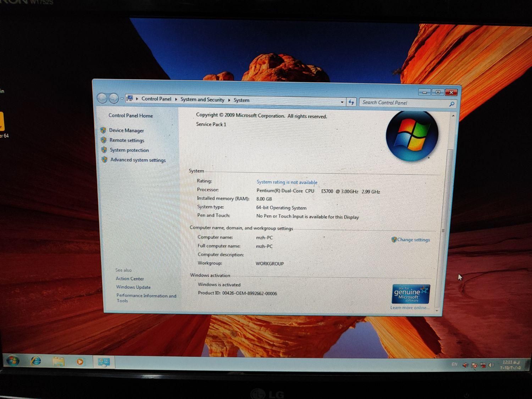Click the System protection shield icon
532x399 pixels.
104,150
